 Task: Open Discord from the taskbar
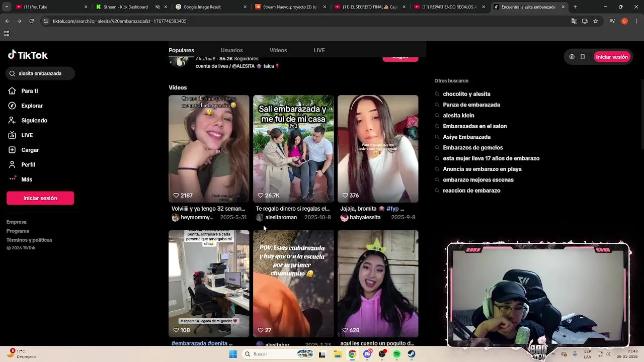(367, 354)
